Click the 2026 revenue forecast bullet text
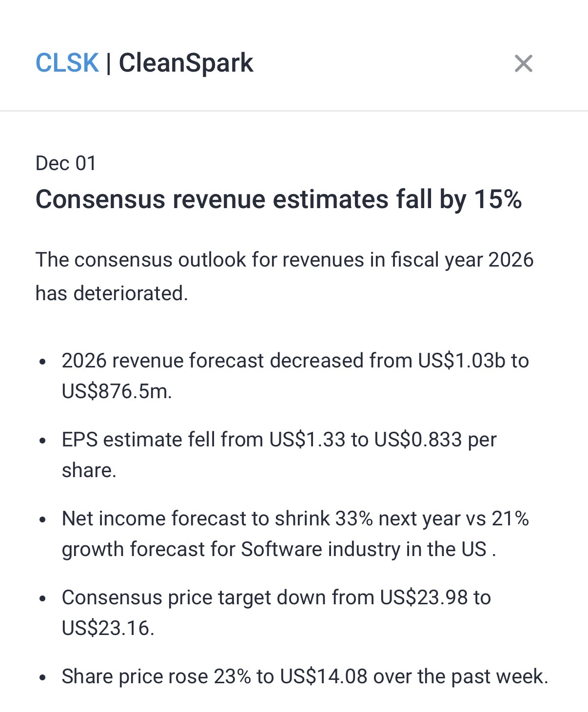The width and height of the screenshot is (588, 712). tap(295, 376)
